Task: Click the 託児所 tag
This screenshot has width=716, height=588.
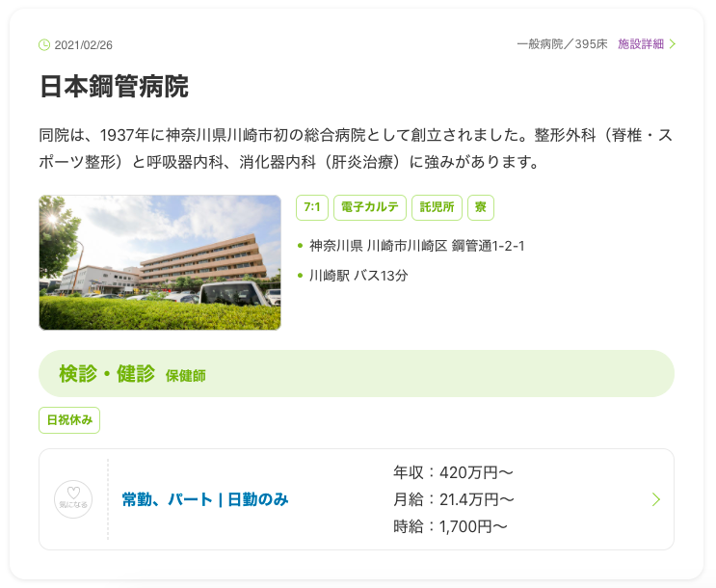Action: coord(437,207)
